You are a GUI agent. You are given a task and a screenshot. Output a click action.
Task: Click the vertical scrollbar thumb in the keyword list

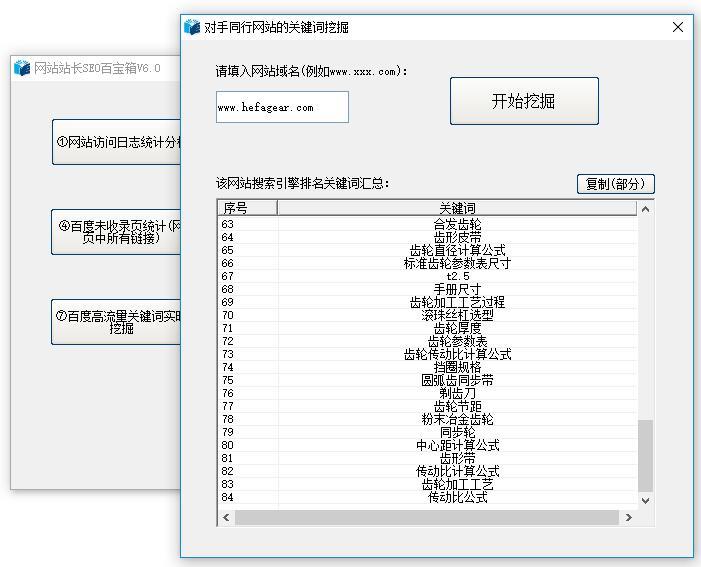click(x=645, y=455)
